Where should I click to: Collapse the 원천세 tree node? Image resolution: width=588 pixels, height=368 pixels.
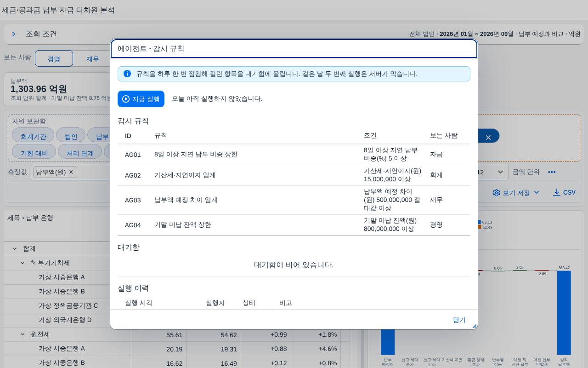[23, 334]
